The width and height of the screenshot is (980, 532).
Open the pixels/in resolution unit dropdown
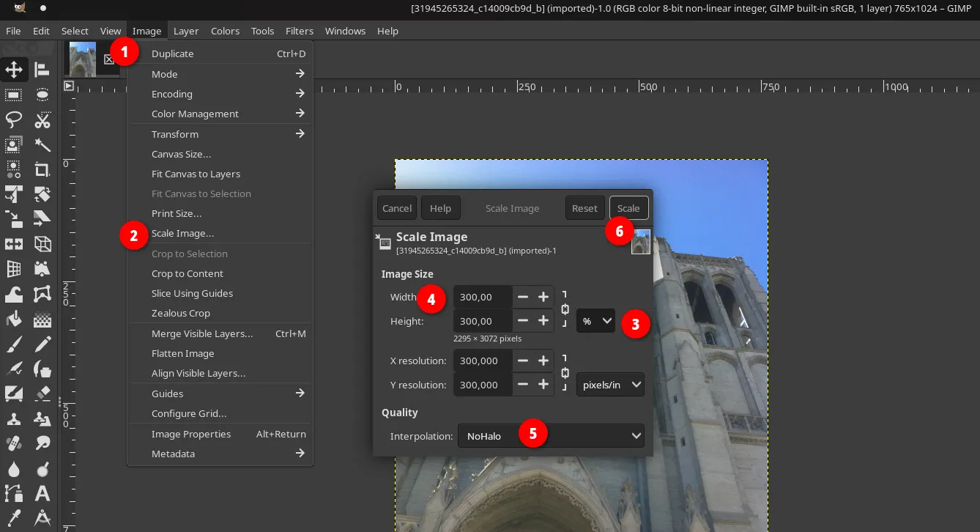[610, 385]
